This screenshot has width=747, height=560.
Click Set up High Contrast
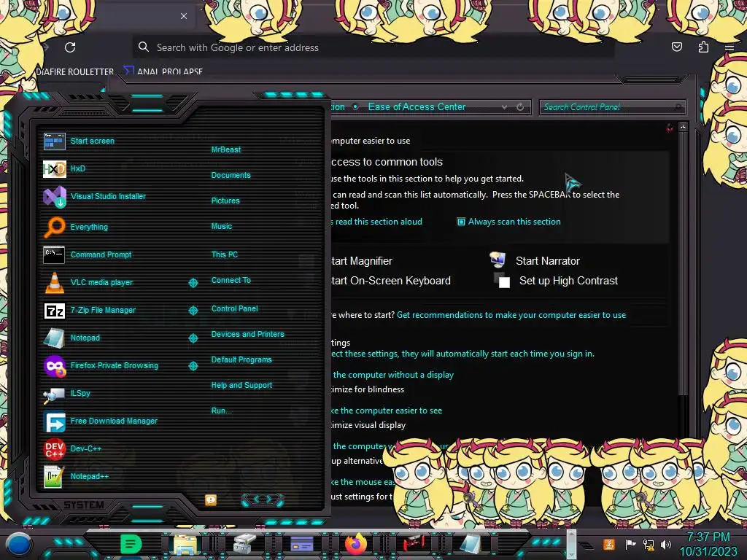pos(568,281)
